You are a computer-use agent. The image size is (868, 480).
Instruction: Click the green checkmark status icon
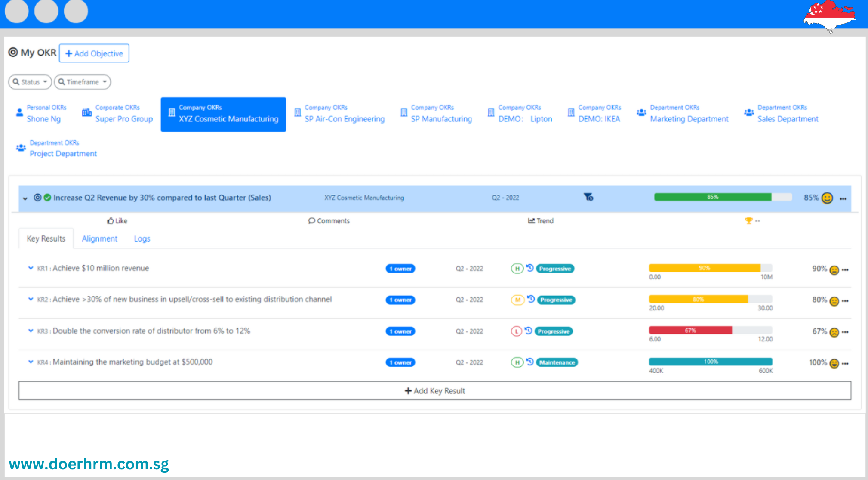tap(47, 198)
